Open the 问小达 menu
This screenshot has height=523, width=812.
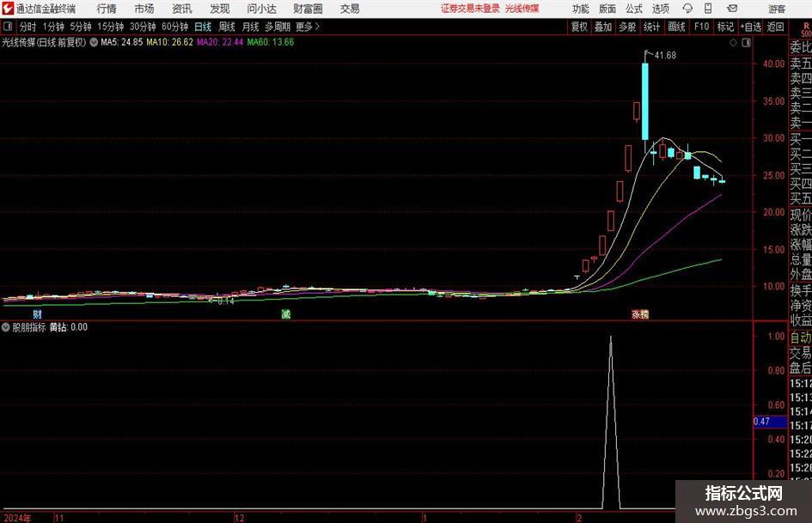[261, 9]
